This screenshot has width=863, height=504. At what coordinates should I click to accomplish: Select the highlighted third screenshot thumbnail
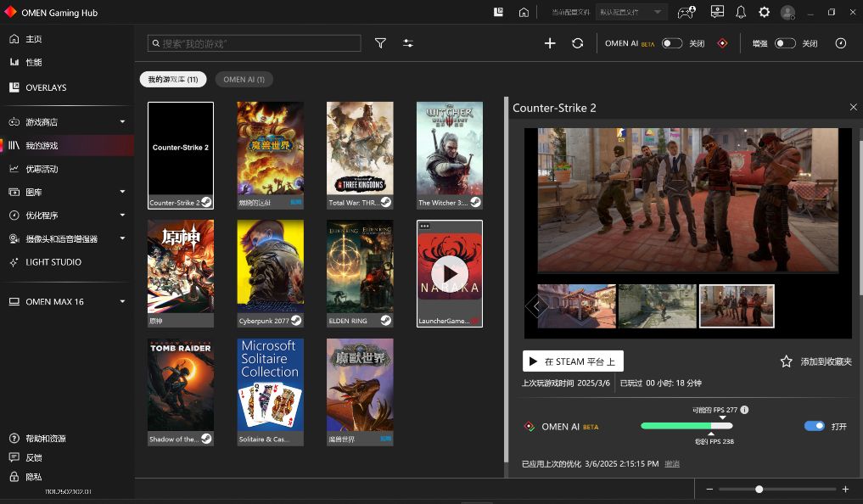(x=737, y=306)
